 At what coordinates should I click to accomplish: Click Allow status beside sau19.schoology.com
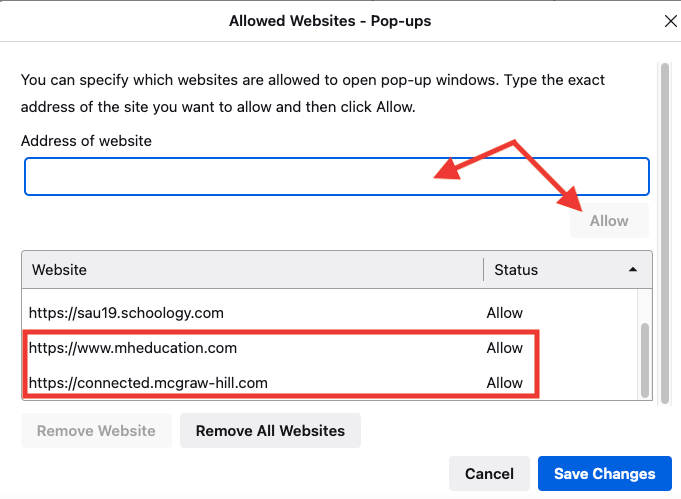coord(505,313)
